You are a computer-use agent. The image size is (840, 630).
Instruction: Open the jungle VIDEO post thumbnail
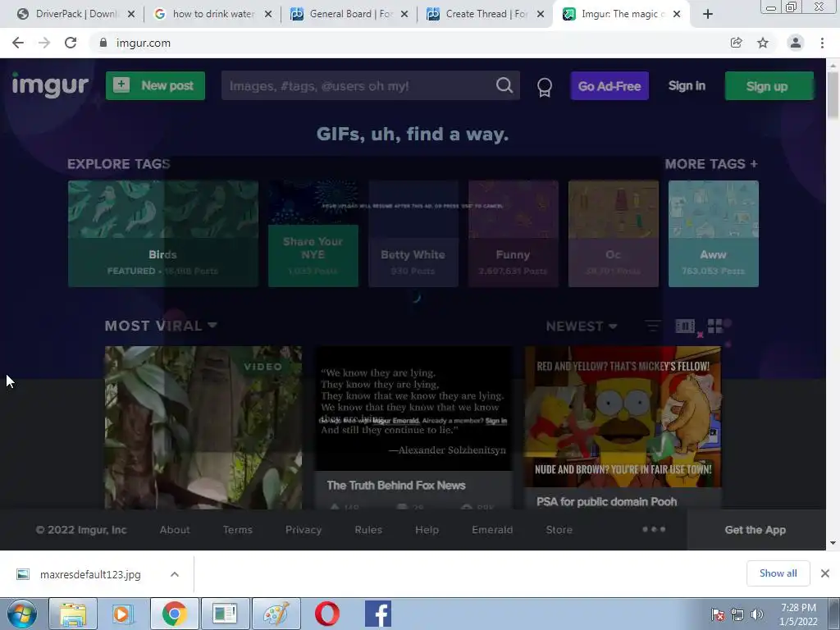(203, 427)
